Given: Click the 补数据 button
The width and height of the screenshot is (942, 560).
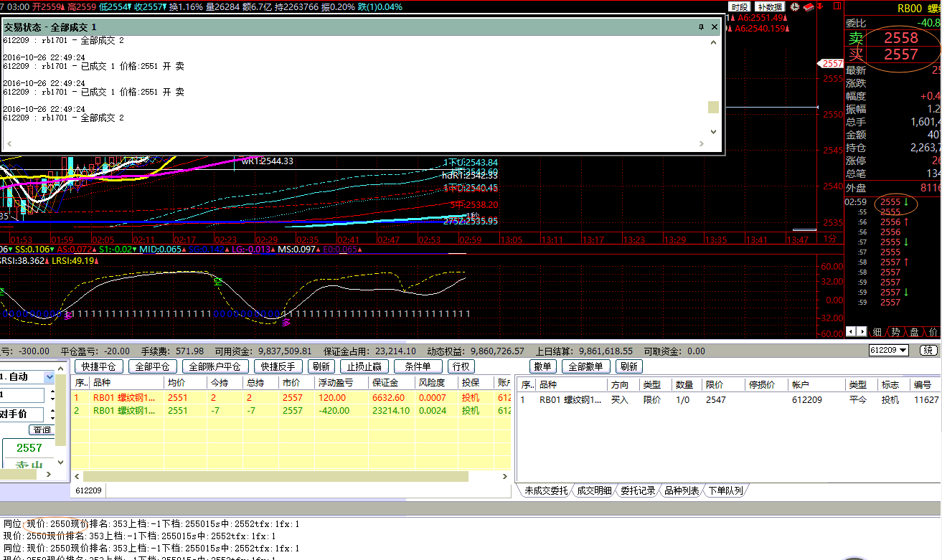Looking at the screenshot, I should 769,6.
